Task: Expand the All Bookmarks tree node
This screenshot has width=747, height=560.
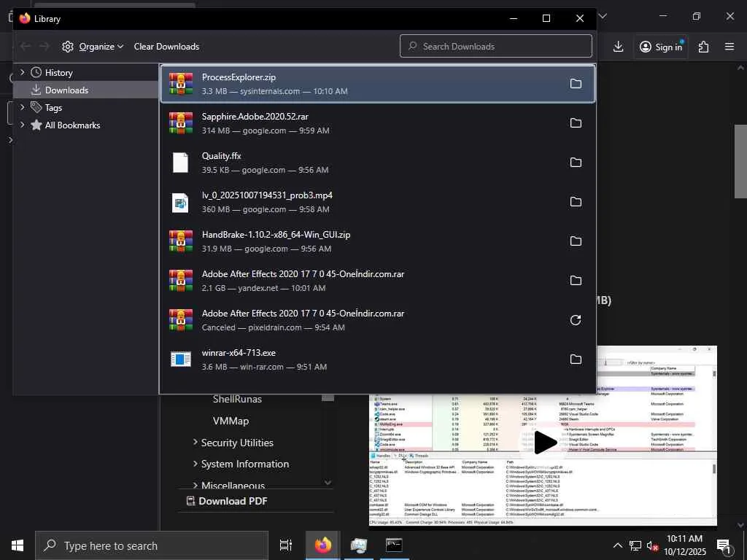Action: (22, 125)
